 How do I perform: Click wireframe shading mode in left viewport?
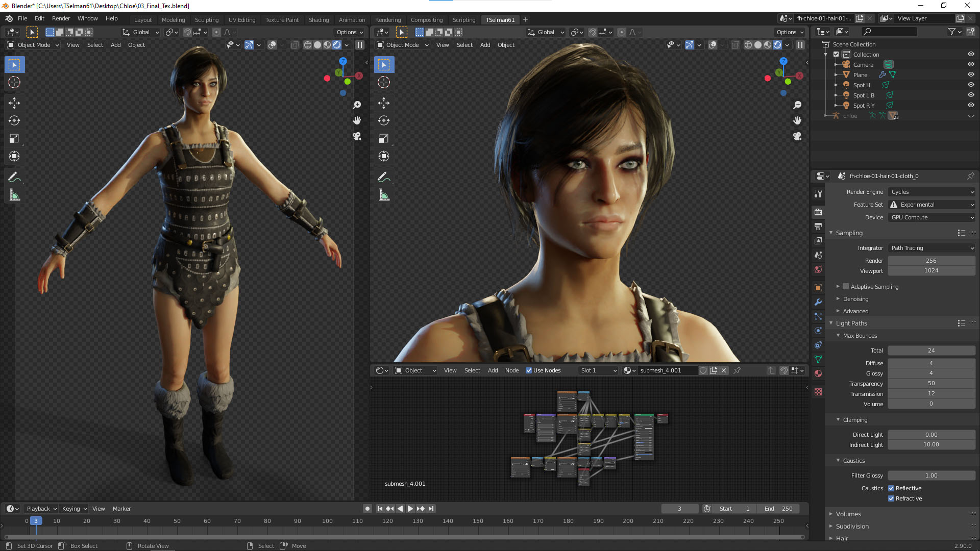[x=308, y=45]
